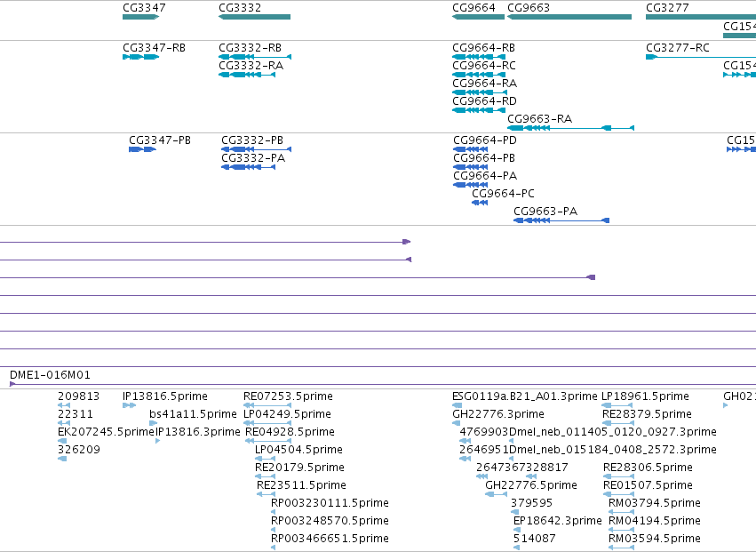Click EST RE28306.5prime
The width and height of the screenshot is (756, 552).
(618, 476)
